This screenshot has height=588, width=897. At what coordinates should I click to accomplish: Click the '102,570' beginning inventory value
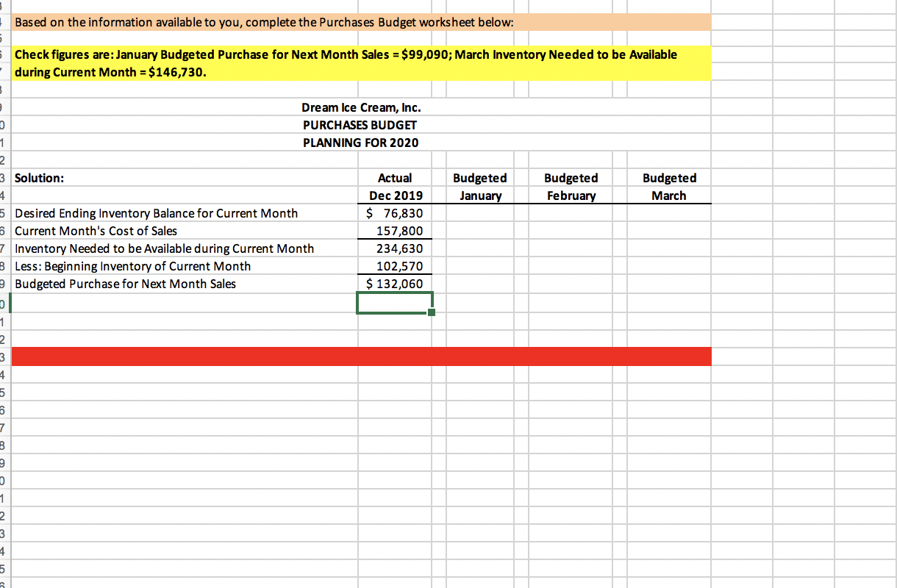point(395,266)
